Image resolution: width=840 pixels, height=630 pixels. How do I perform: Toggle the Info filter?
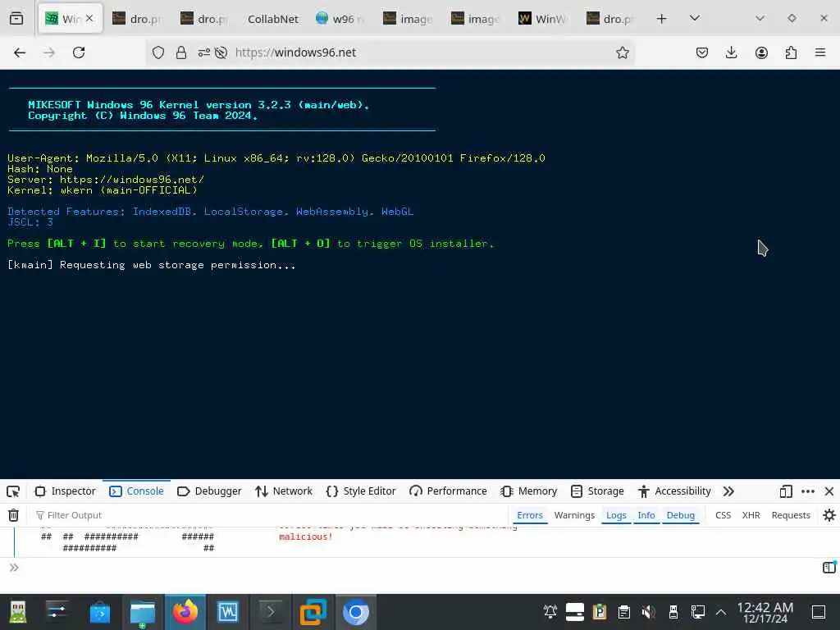coord(646,515)
